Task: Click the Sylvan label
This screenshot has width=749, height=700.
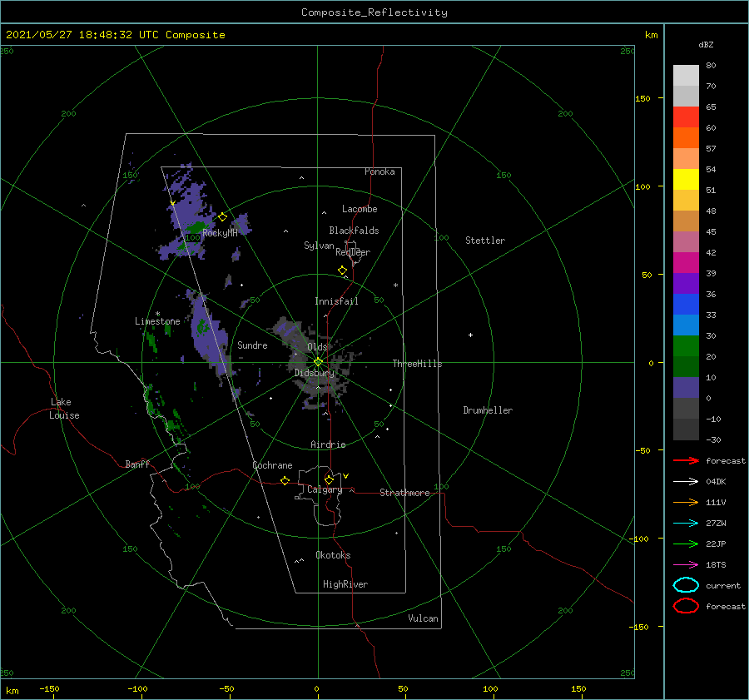Action: (319, 246)
